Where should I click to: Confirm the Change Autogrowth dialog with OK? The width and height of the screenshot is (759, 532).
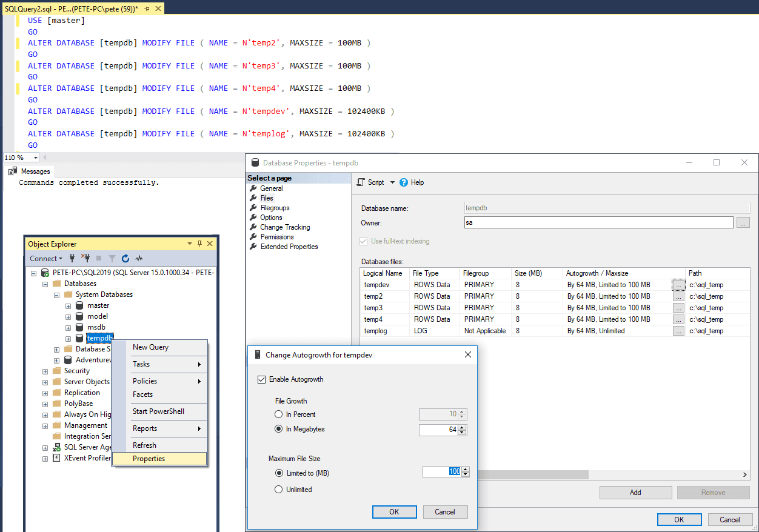[x=394, y=511]
